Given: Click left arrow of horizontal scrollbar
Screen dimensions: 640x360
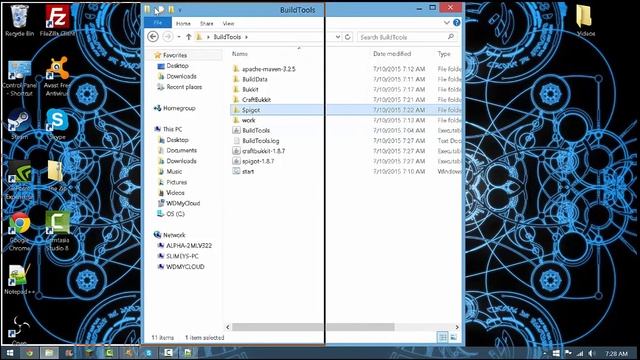Looking at the screenshot, I should point(228,327).
